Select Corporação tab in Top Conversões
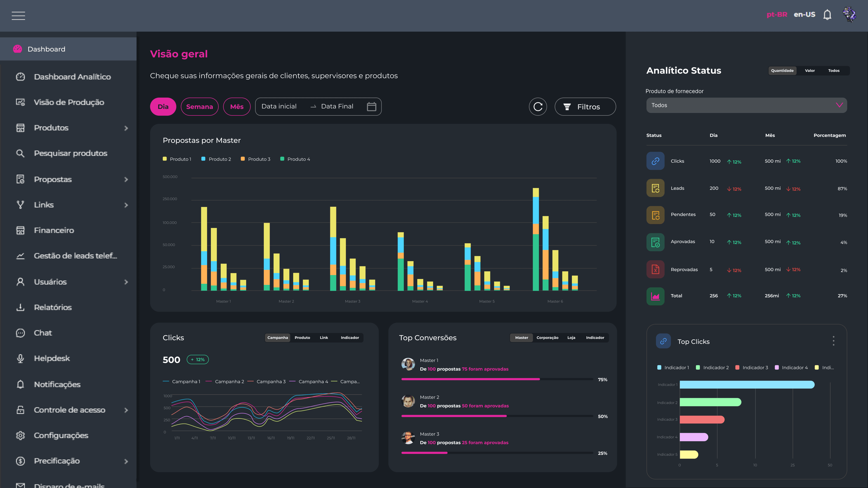This screenshot has width=868, height=488. [x=547, y=338]
